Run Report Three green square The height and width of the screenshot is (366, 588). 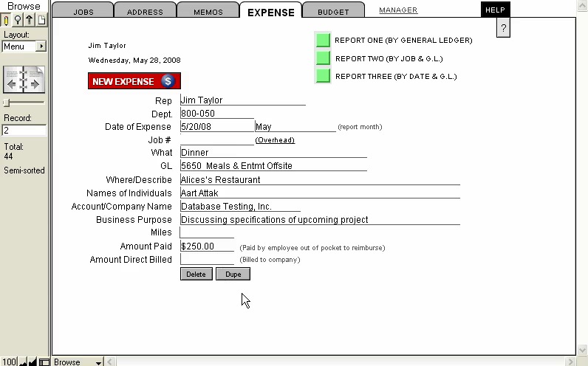323,76
